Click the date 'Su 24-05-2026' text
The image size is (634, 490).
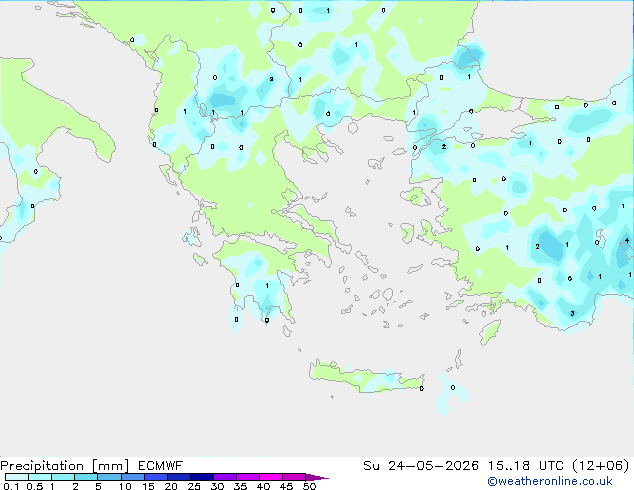[421, 466]
